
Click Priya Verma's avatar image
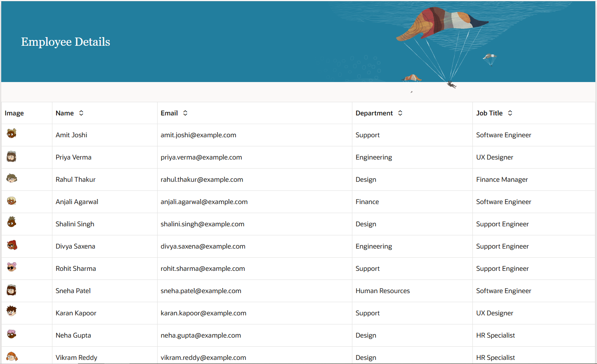pos(12,156)
